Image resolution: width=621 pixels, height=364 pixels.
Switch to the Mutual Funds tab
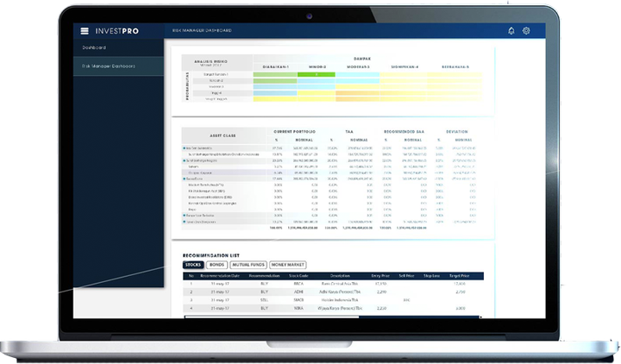pyautogui.click(x=248, y=265)
